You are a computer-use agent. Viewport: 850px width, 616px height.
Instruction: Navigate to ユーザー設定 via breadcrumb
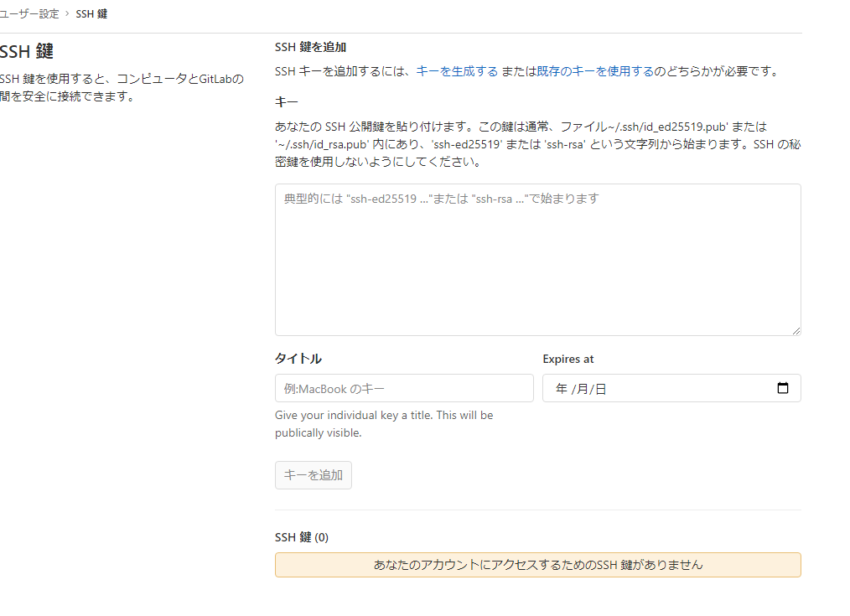click(29, 13)
